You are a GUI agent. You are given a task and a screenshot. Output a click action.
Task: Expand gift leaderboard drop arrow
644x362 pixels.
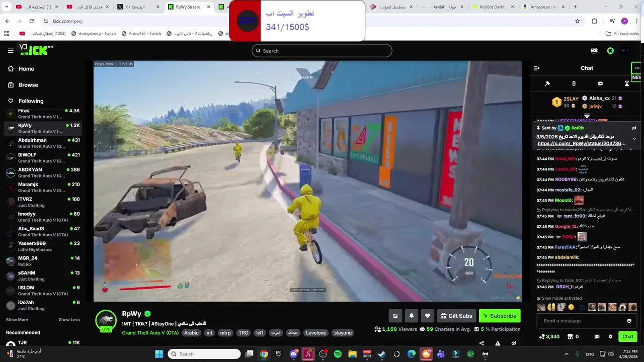587,116
